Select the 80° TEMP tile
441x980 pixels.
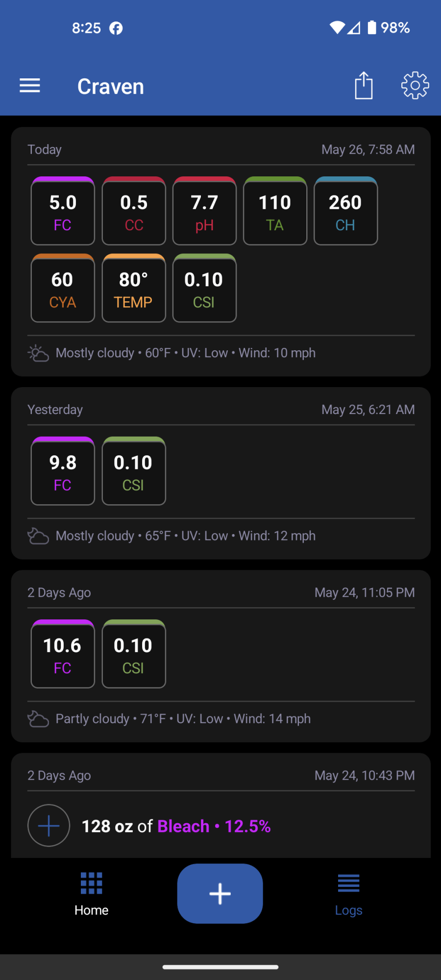pyautogui.click(x=134, y=288)
